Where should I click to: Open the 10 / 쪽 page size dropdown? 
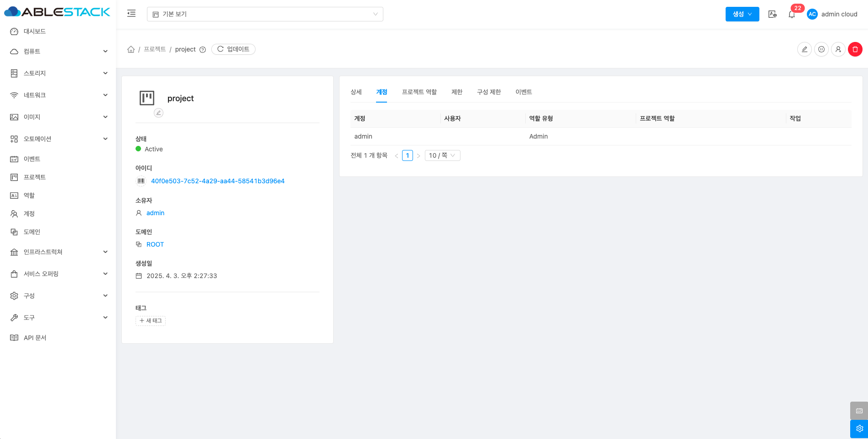click(x=442, y=155)
